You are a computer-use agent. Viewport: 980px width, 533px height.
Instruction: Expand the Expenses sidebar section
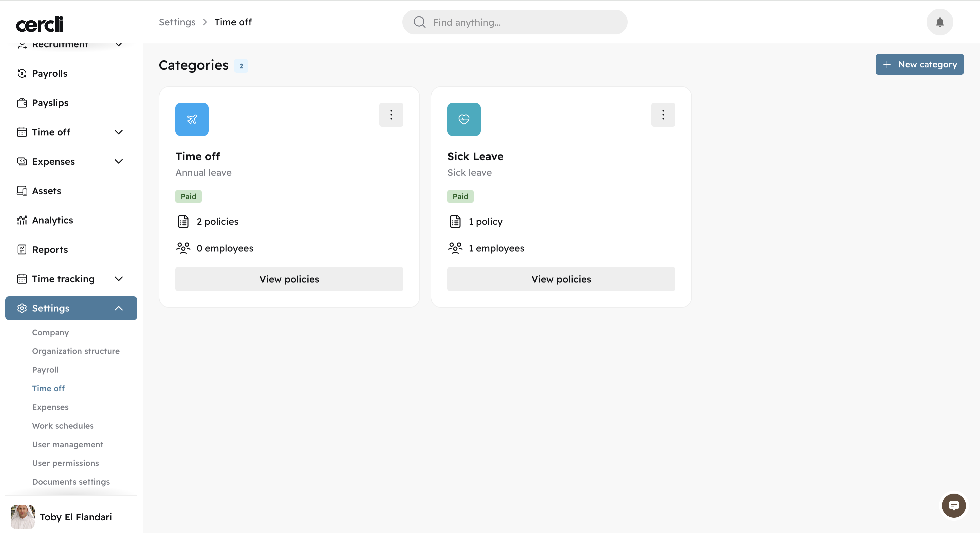click(118, 161)
